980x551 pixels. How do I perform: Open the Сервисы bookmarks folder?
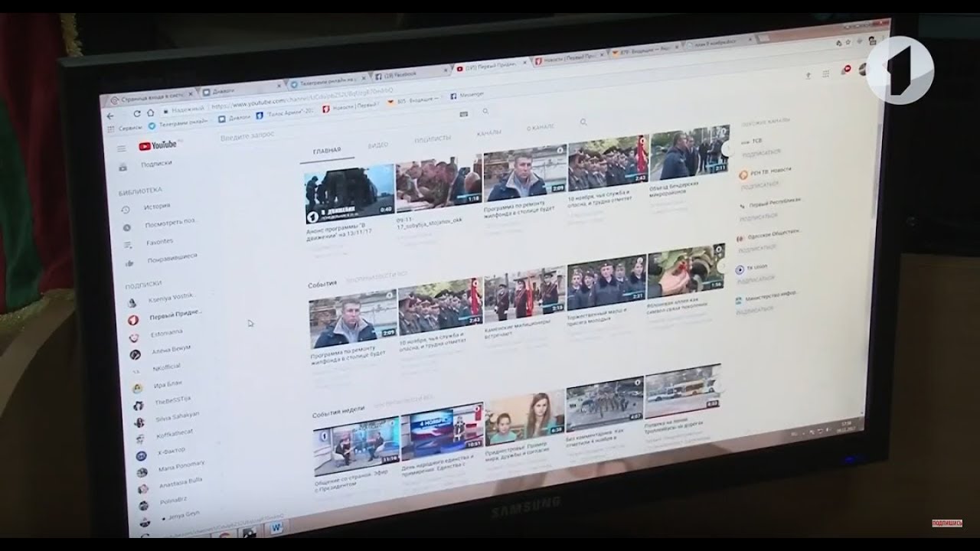tap(129, 126)
